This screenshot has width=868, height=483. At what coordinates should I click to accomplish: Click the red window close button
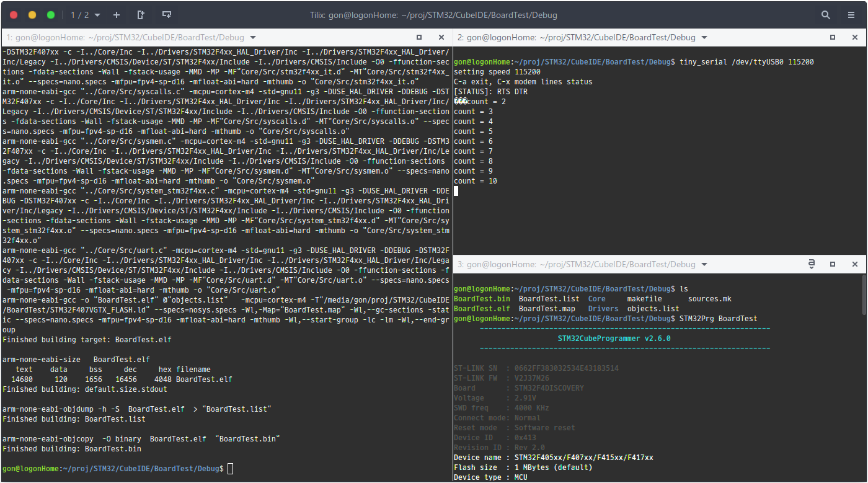click(14, 14)
